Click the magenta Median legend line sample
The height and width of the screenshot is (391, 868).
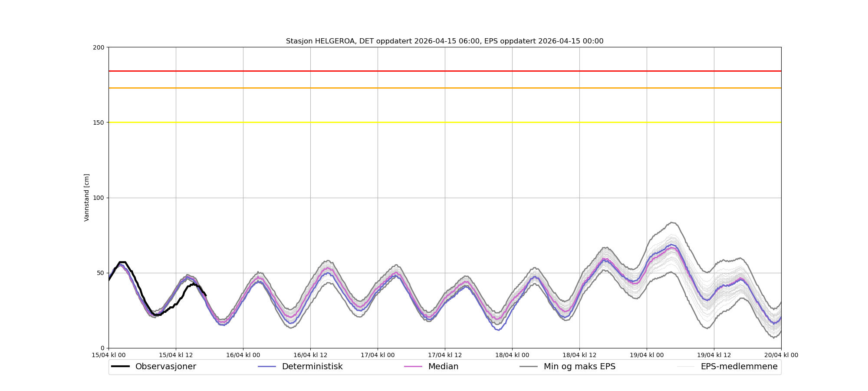pyautogui.click(x=413, y=367)
